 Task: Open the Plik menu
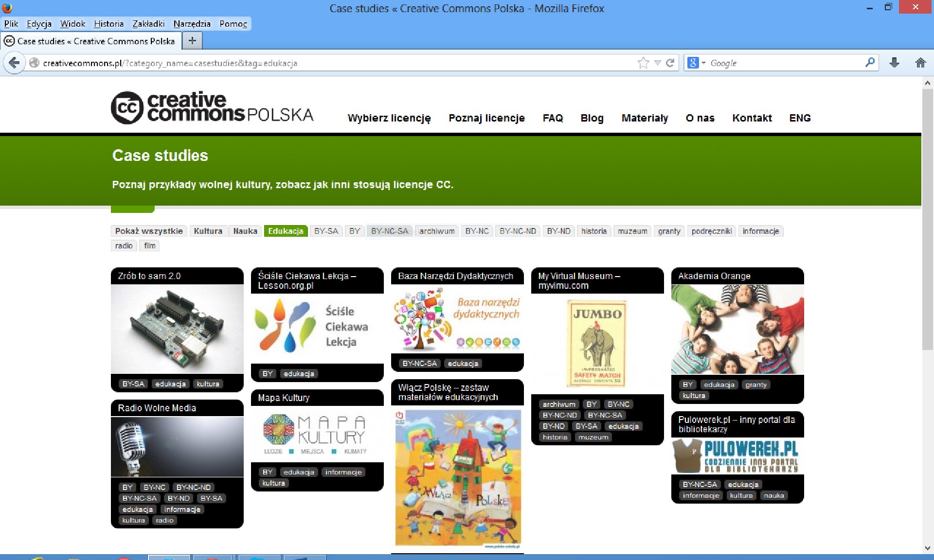11,24
